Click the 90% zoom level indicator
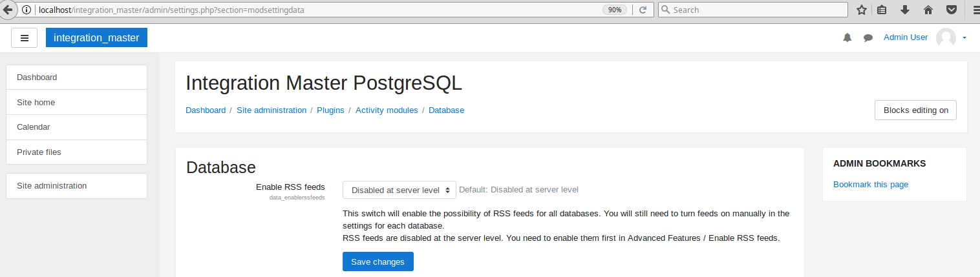The width and height of the screenshot is (980, 277). click(x=614, y=10)
